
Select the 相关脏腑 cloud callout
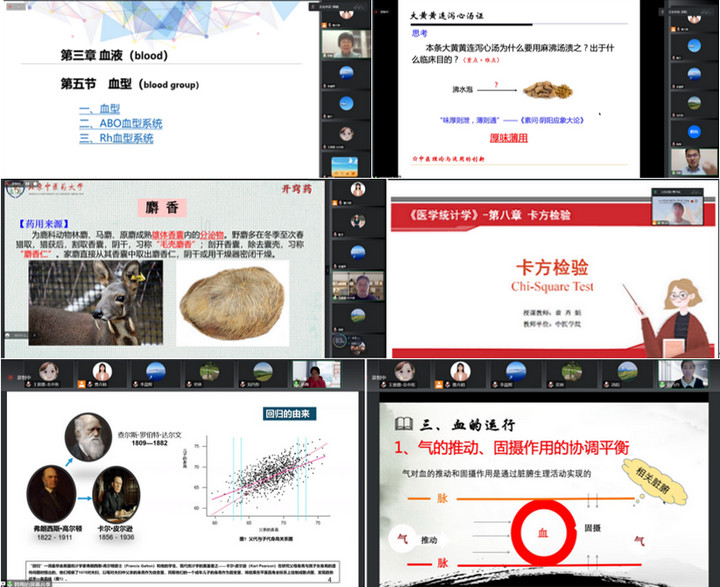(x=653, y=483)
